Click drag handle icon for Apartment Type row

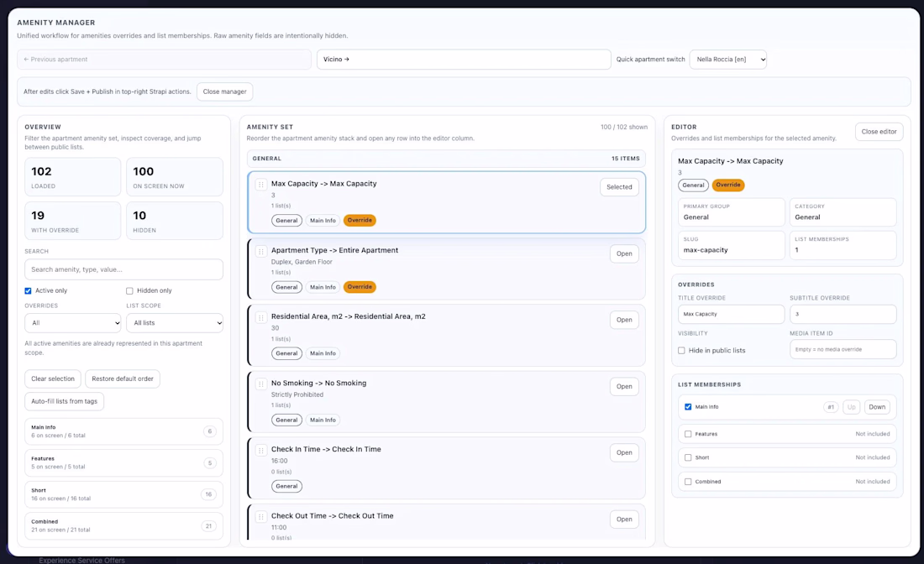pos(260,252)
